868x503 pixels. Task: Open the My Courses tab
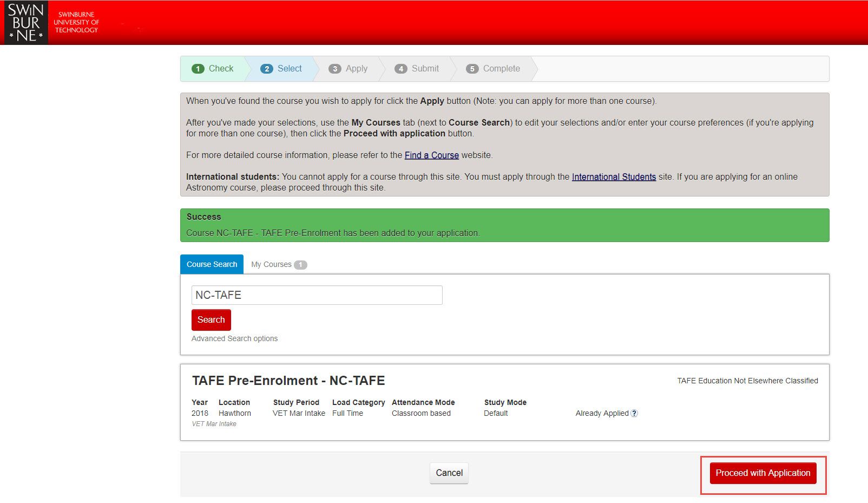(272, 264)
